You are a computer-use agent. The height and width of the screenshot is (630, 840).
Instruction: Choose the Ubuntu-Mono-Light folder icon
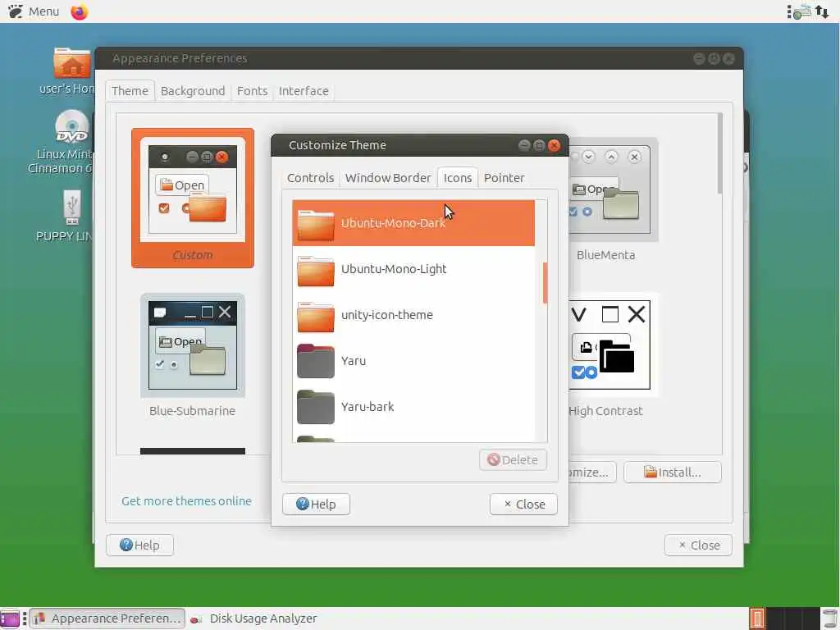316,271
